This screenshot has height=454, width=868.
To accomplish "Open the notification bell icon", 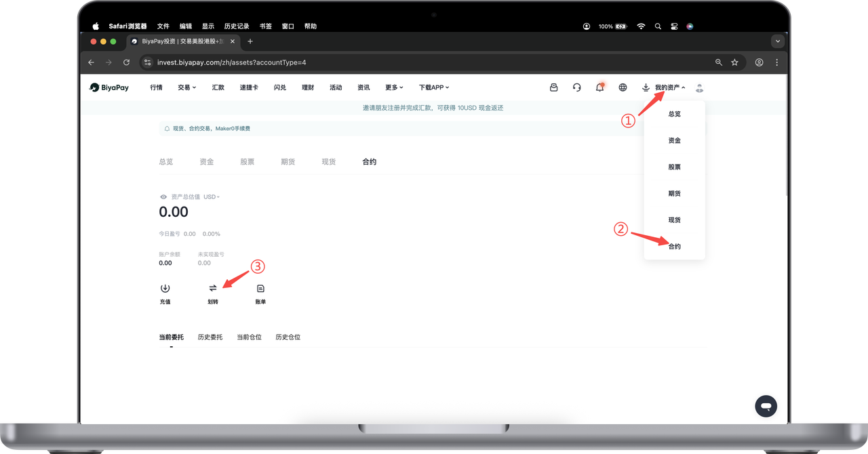I will (599, 87).
